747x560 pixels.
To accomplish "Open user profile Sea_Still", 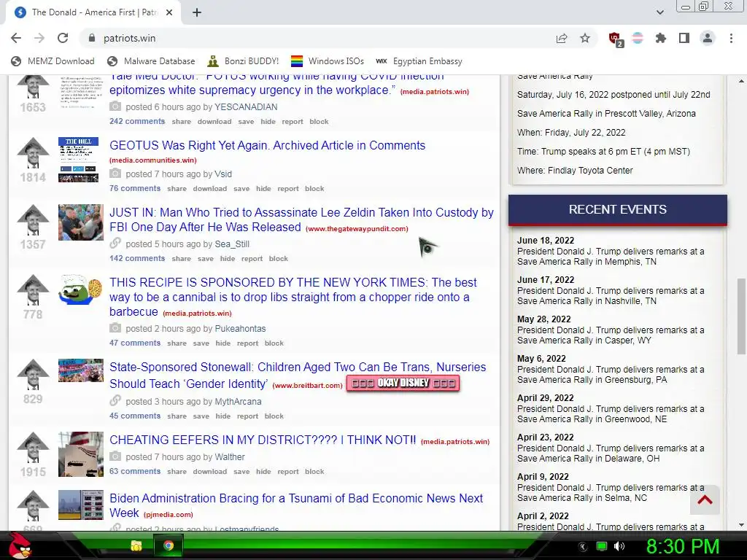I will point(232,244).
